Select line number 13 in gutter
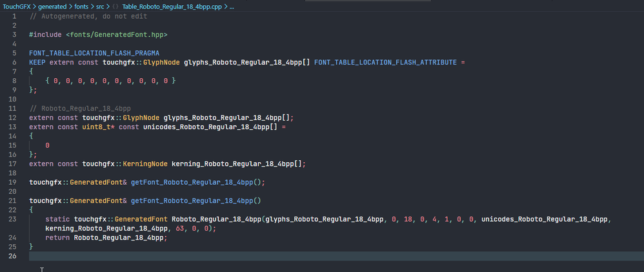The height and width of the screenshot is (272, 644). tap(13, 127)
